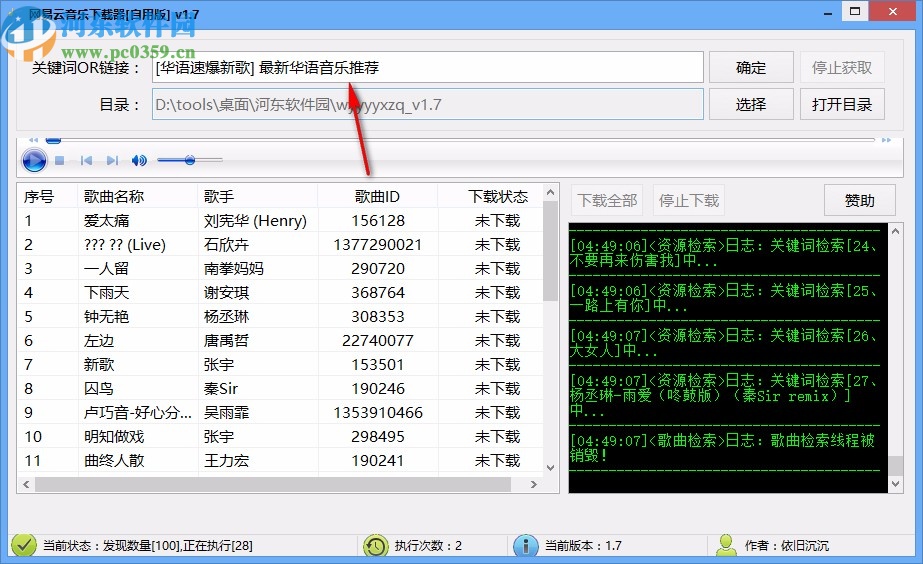Click the 停止下载 button

689,201
